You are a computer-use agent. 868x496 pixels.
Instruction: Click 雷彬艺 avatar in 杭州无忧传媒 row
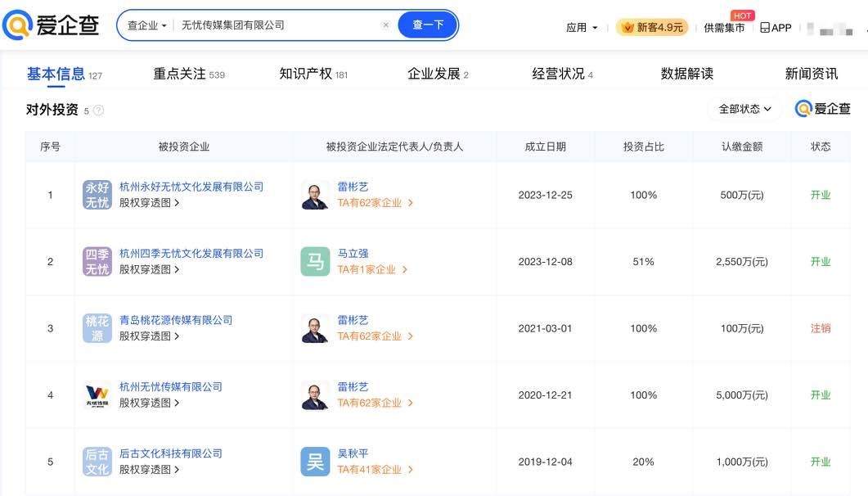tap(315, 395)
